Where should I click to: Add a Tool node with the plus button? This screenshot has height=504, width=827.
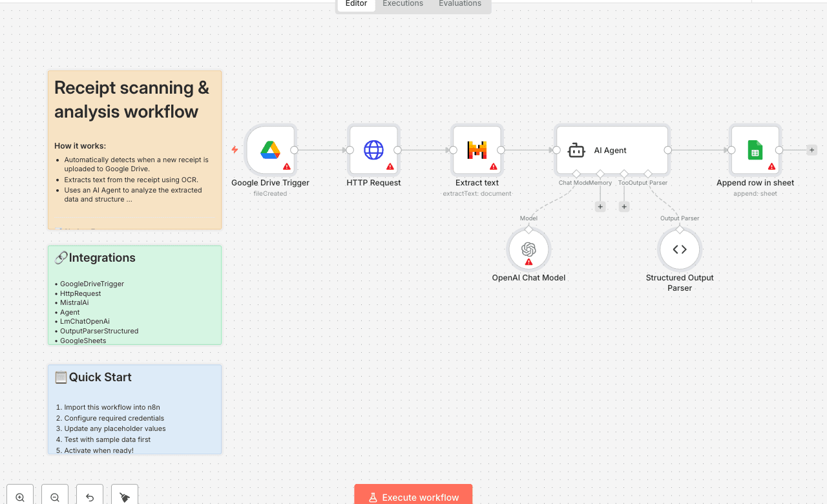[623, 206]
